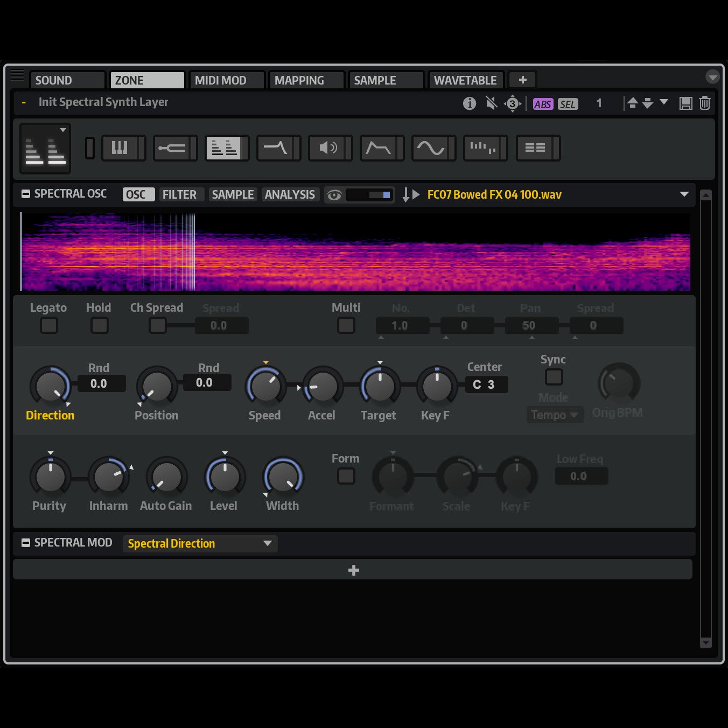The width and height of the screenshot is (728, 728).
Task: Open the Tempo mode dropdown
Action: (x=555, y=415)
